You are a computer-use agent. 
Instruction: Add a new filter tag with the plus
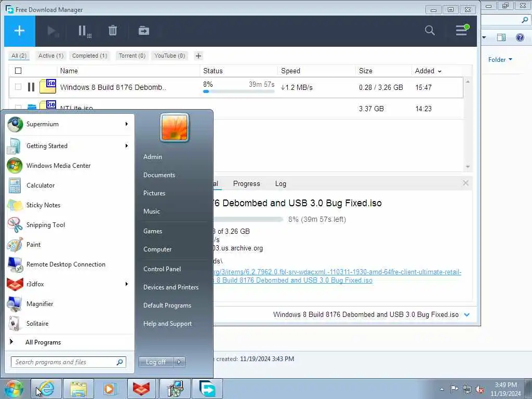point(198,56)
